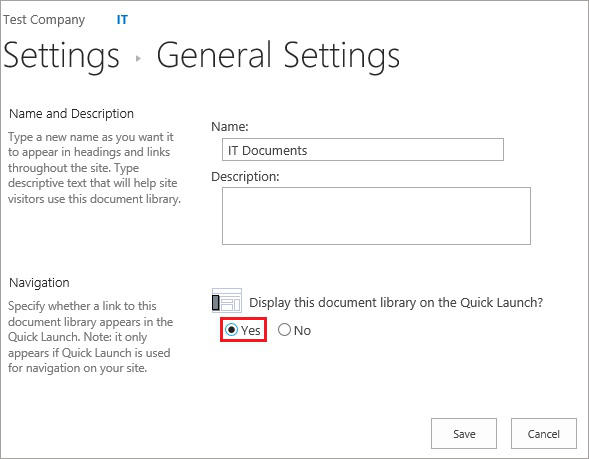Screen dimensions: 589x459
Task: Select the Yes radio button
Action: tap(231, 330)
